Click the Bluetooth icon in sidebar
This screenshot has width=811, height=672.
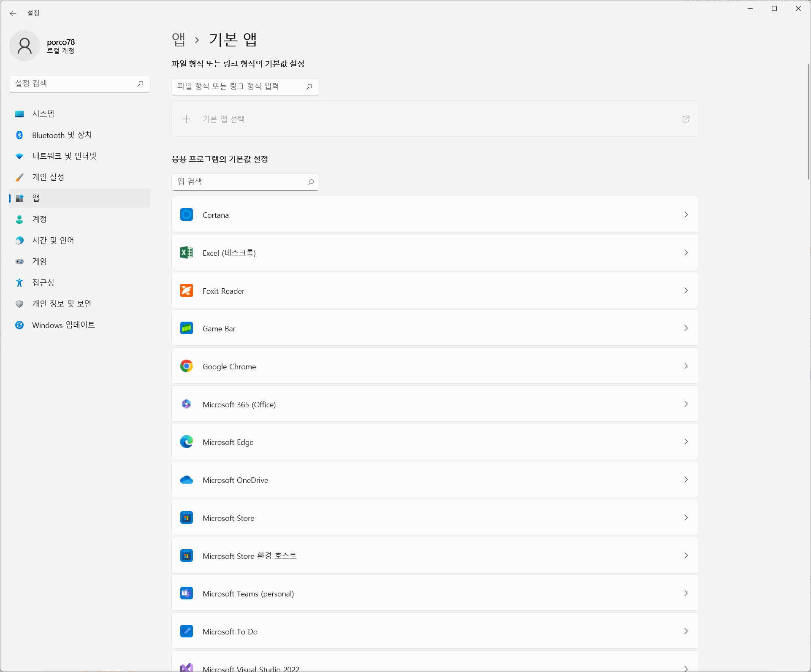click(x=19, y=135)
